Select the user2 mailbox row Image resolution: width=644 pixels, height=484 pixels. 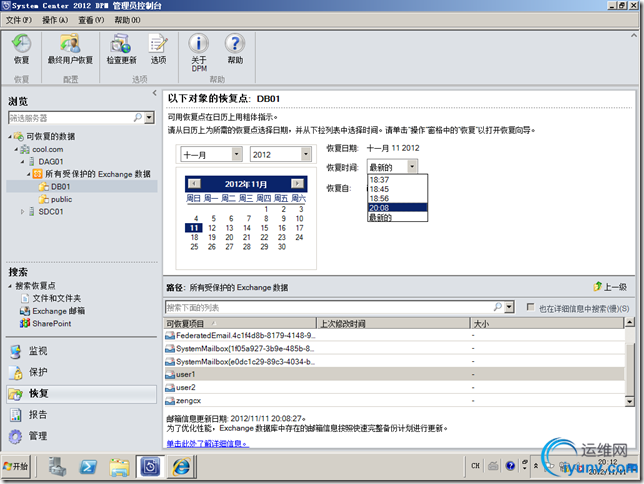coord(394,387)
